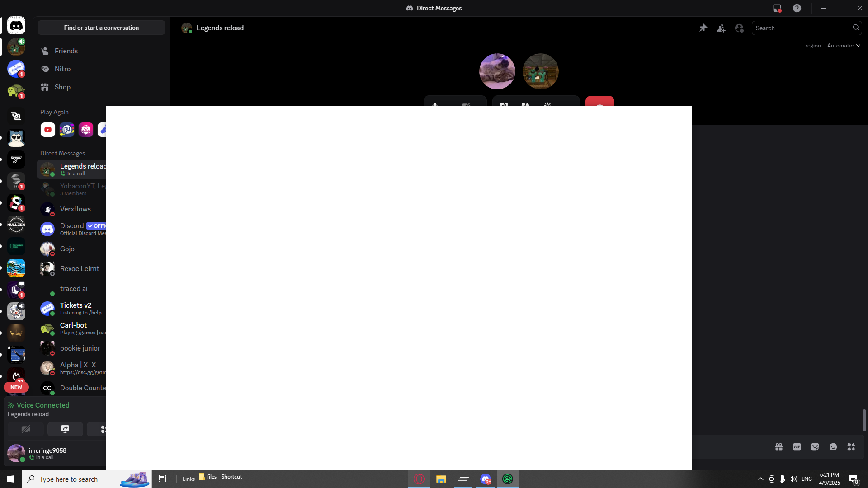This screenshot has width=868, height=488.
Task: Open Help icon in title bar
Action: coord(797,8)
